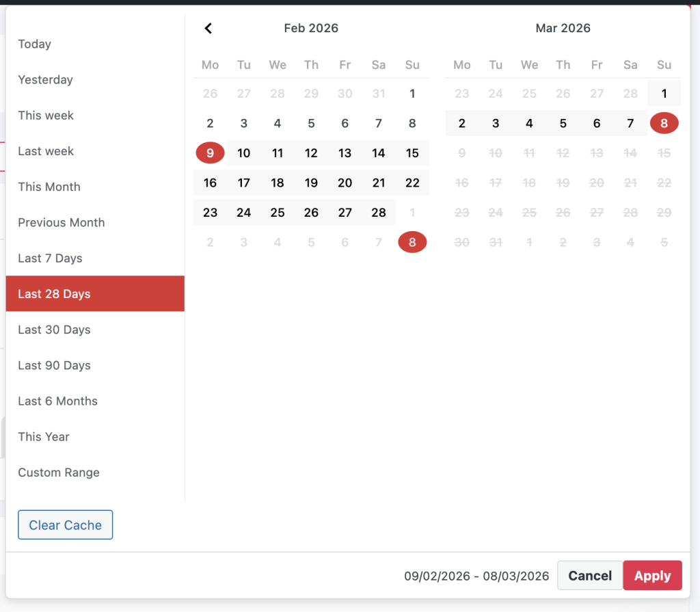Select This week range option
This screenshot has height=612, width=700.
pyautogui.click(x=46, y=116)
